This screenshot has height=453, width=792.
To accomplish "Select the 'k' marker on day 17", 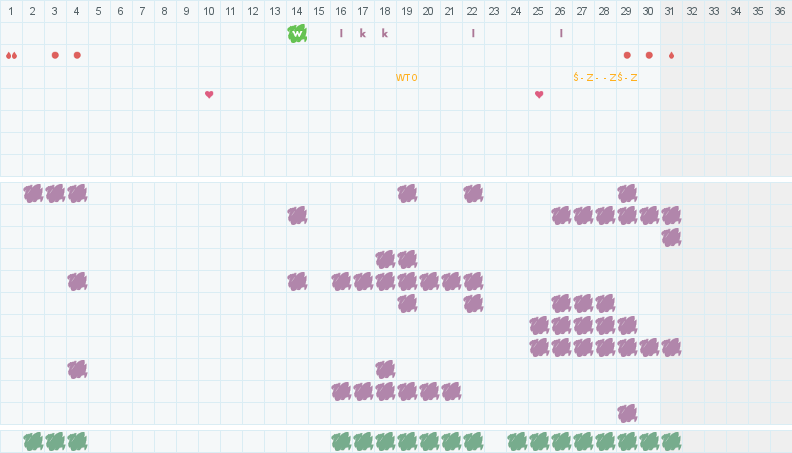I will 363,33.
